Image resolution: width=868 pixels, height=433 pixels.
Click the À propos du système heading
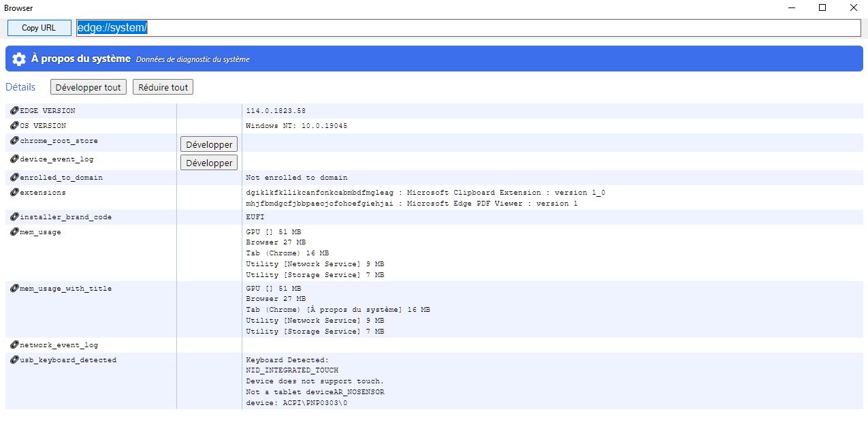click(80, 59)
